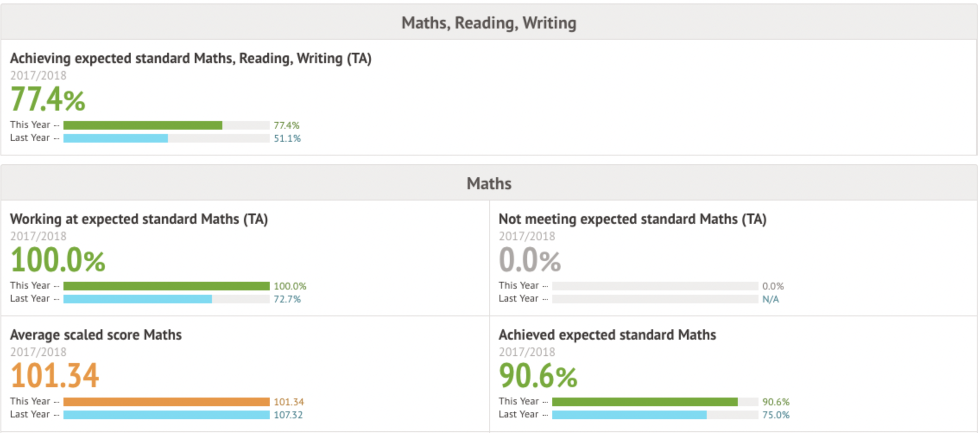Click the large green 90.6% figure

537,376
